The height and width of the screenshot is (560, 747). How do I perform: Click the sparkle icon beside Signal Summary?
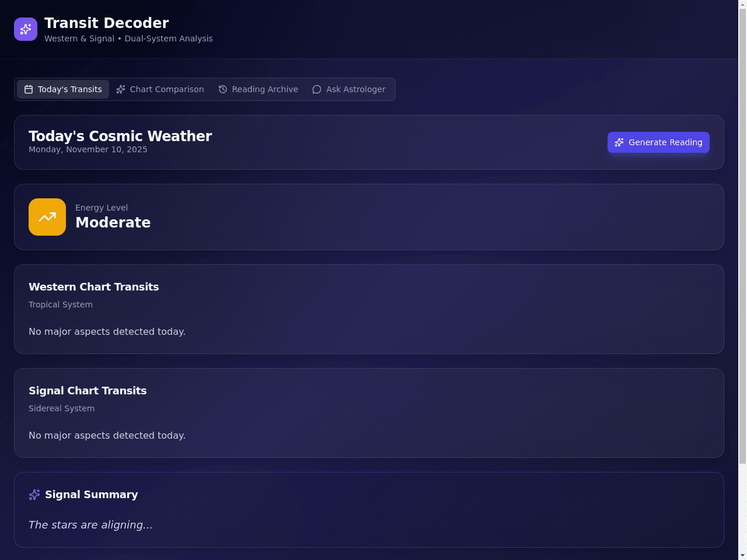pos(34,495)
